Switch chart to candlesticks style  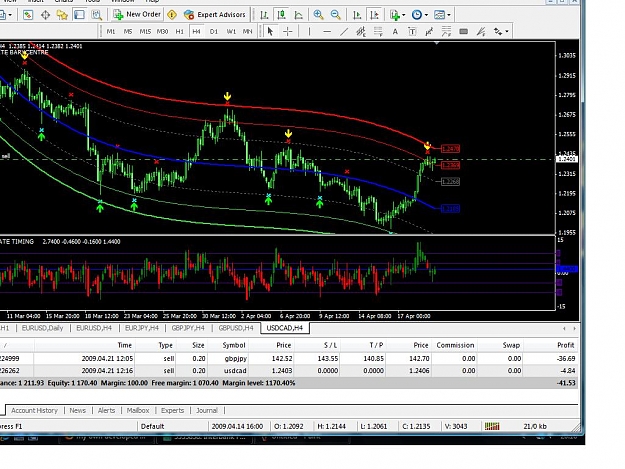click(x=281, y=15)
